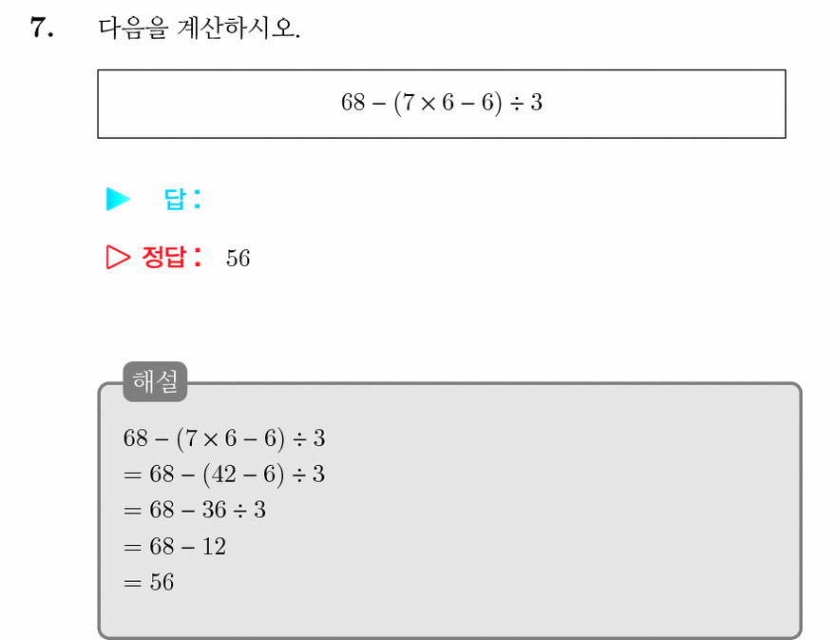Click the answer value 56 beside 정답
Screen dimensions: 840x640
(x=238, y=259)
